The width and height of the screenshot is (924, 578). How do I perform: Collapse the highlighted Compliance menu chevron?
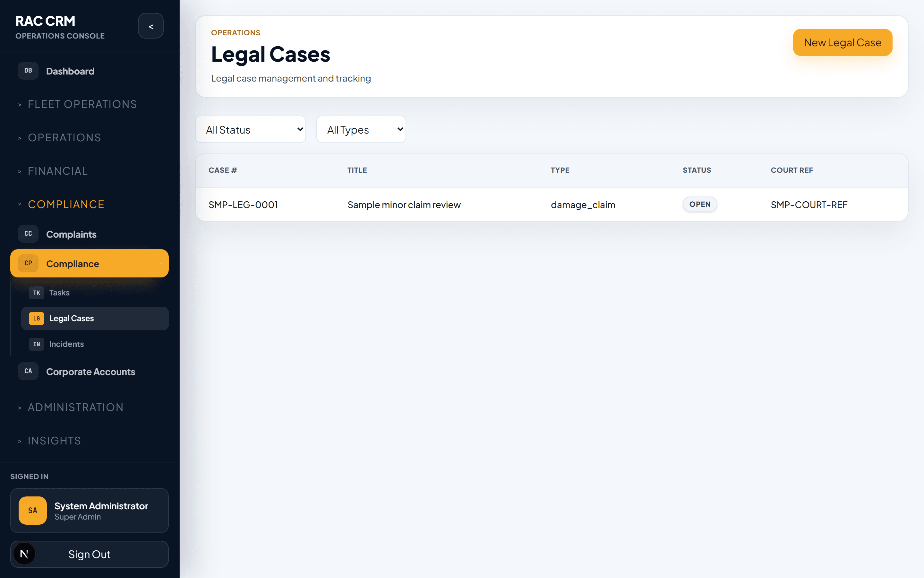click(x=161, y=263)
